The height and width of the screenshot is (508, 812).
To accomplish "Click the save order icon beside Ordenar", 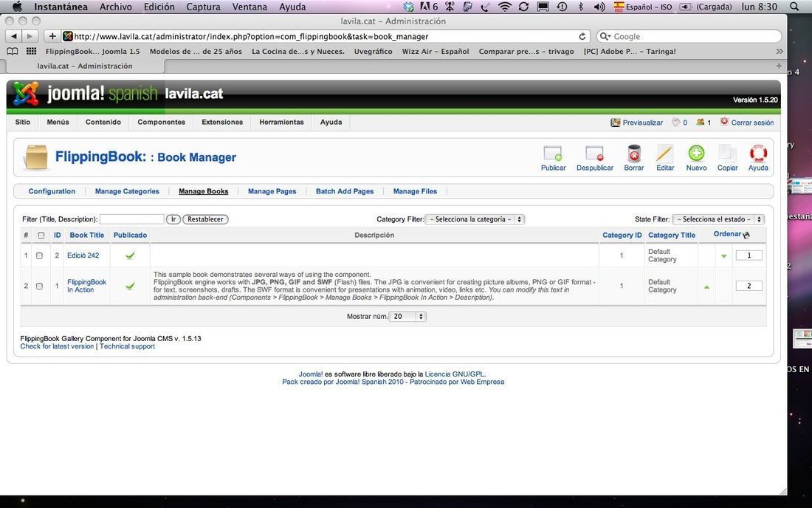I will [x=746, y=235].
